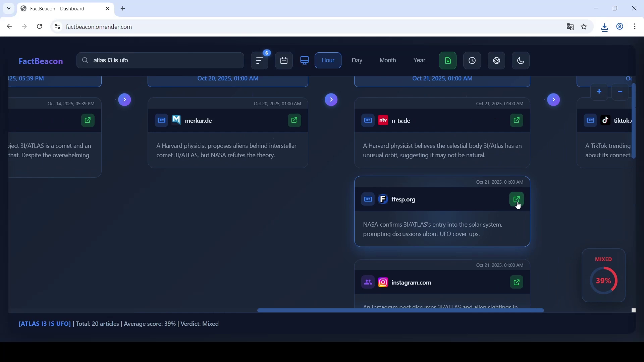Expand the arrow before Oct 21 column
This screenshot has width=644, height=362.
pos(331,100)
